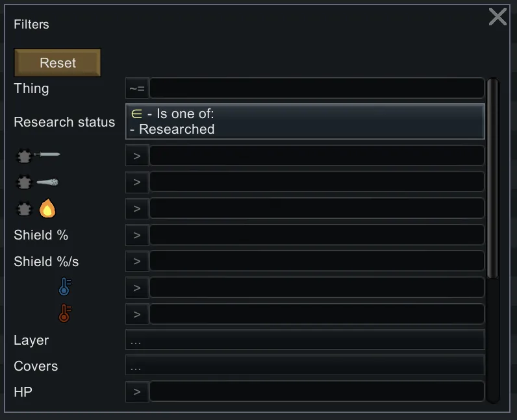This screenshot has width=517, height=420.
Task: Toggle the sharp armor > operator
Action: (x=137, y=156)
